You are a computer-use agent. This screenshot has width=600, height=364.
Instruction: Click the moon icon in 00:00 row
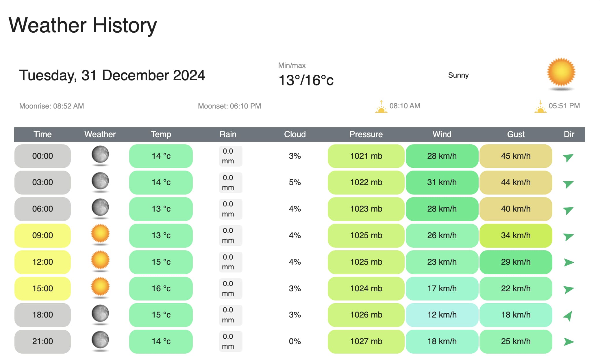[100, 155]
